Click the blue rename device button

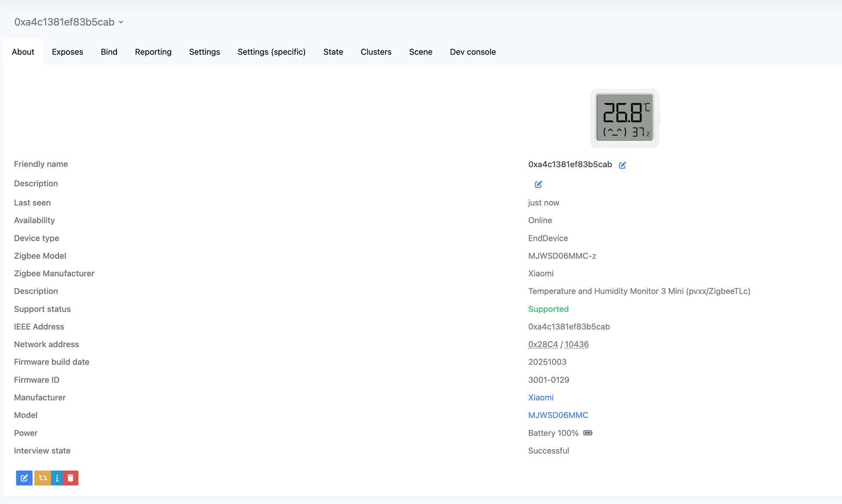24,478
